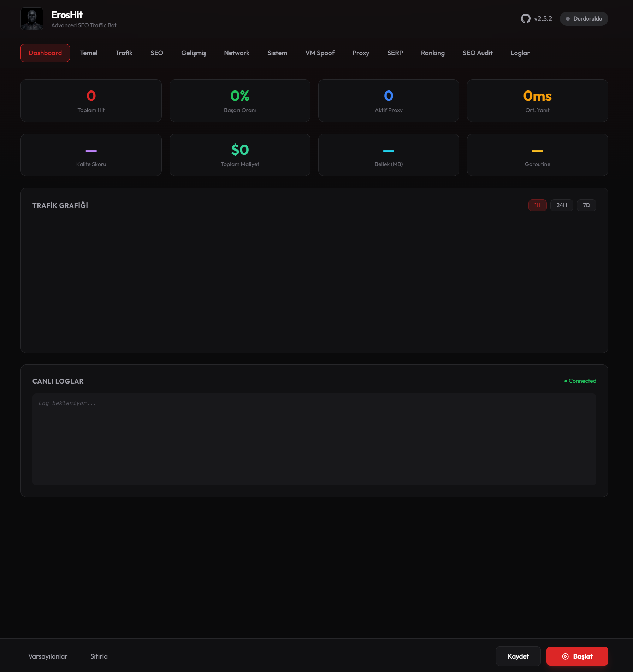
Task: View the Loglar tab
Action: click(x=520, y=53)
